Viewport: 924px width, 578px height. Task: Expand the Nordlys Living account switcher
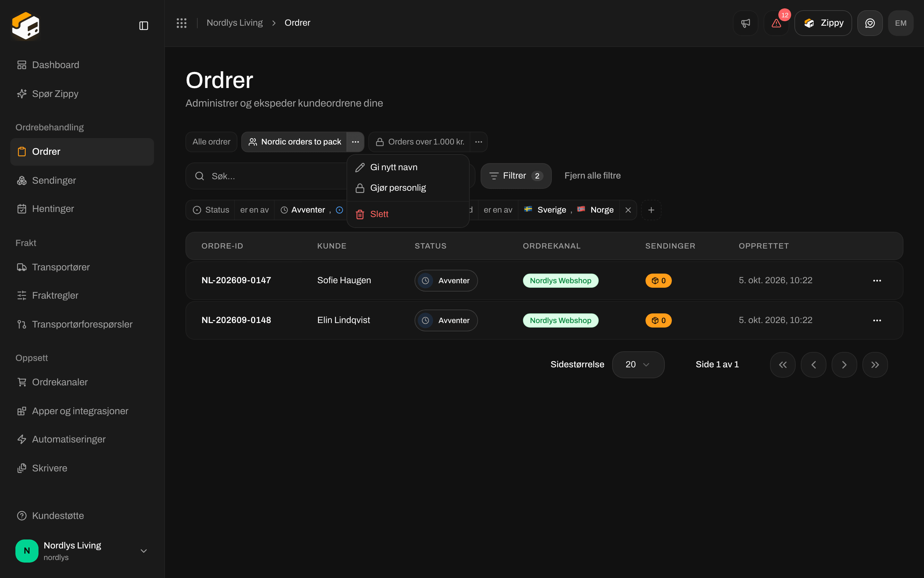[x=82, y=551]
